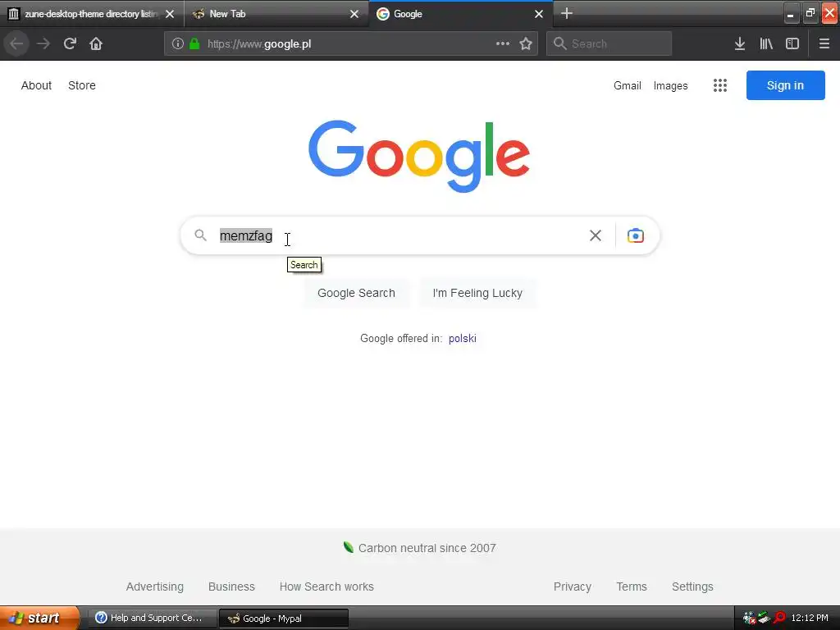Click I'm Feeling Lucky button
The width and height of the screenshot is (840, 630).
click(x=477, y=293)
